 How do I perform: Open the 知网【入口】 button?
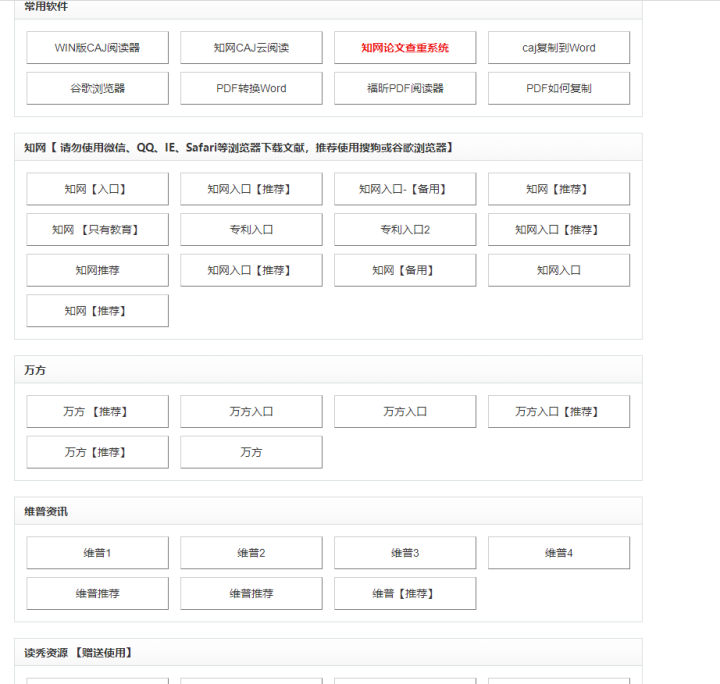point(97,189)
